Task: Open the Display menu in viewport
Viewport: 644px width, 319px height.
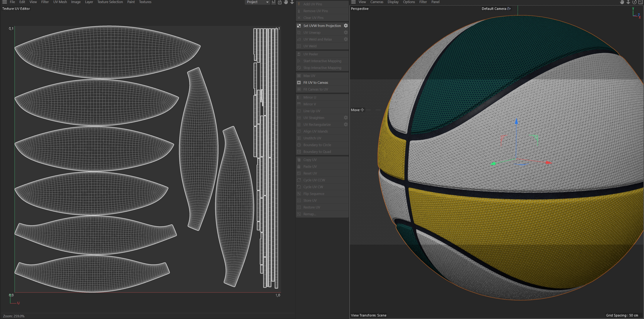Action: (x=393, y=2)
